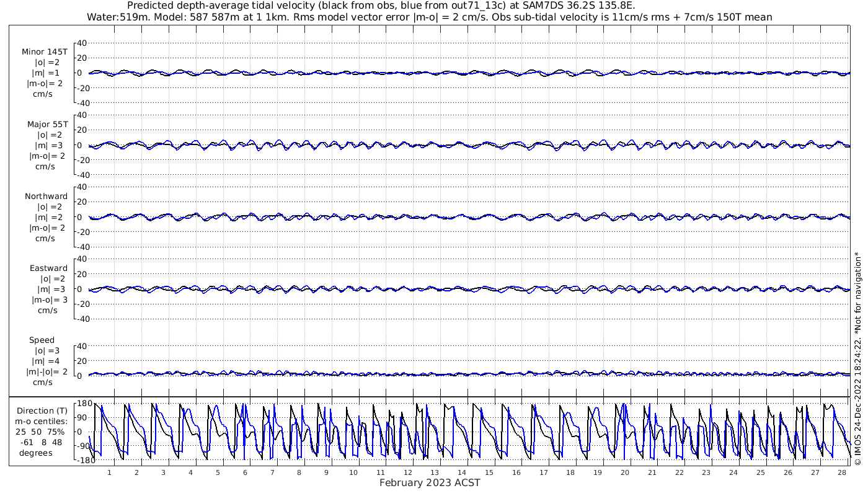Viewport: 868px width, 496px height.
Task: Click '|m| =4' under Speed
Action: coord(47,361)
